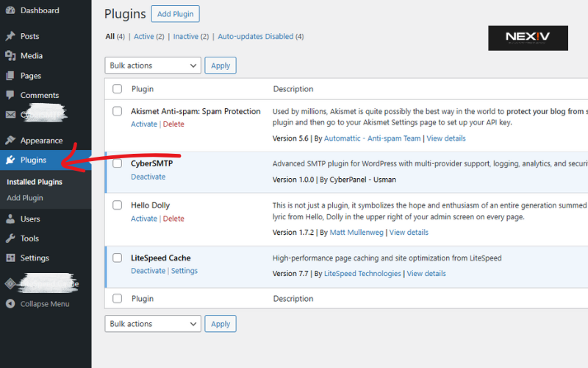Click the bottom Apply button
This screenshot has width=588, height=368.
pos(220,324)
